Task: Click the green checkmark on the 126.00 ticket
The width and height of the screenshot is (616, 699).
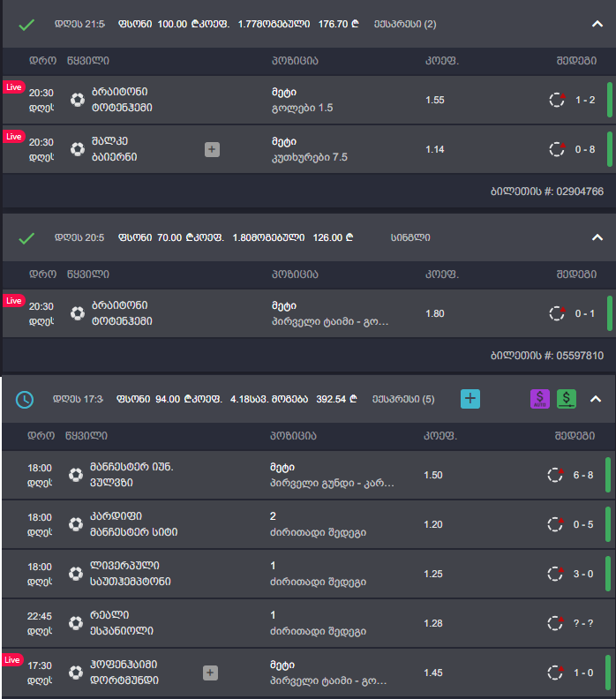Action: click(x=26, y=237)
